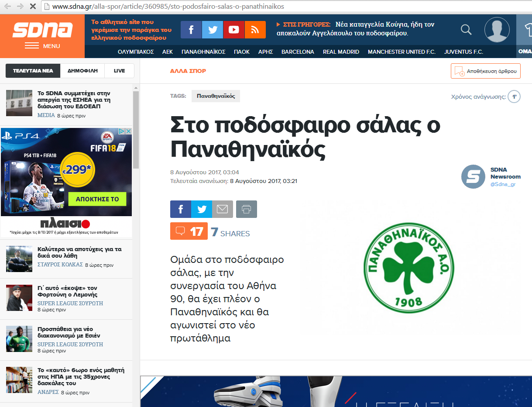Click the reading time 1' circle

point(514,97)
